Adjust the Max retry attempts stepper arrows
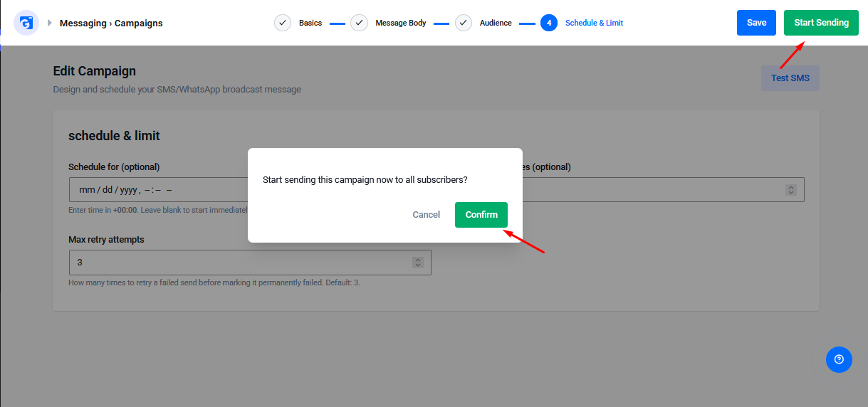This screenshot has width=868, height=407. coord(418,263)
